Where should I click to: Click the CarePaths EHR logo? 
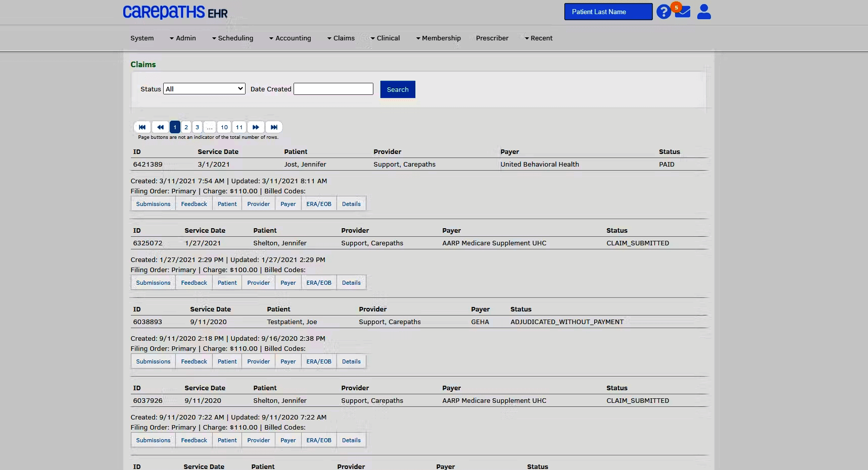[175, 12]
